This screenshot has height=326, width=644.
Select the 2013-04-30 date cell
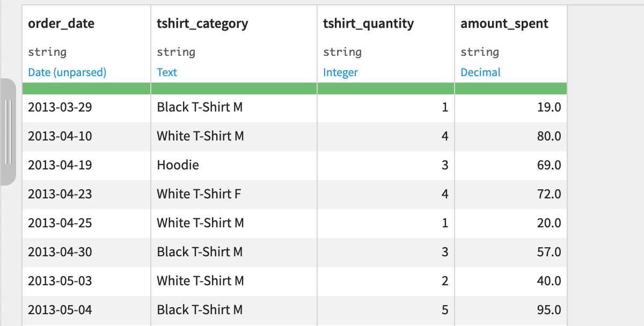tap(86, 252)
